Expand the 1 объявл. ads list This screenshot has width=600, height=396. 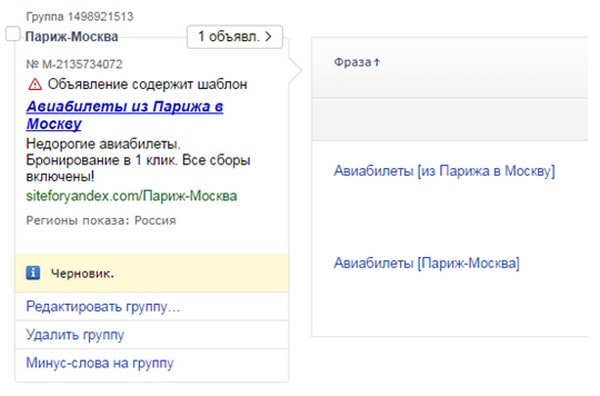pyautogui.click(x=235, y=37)
